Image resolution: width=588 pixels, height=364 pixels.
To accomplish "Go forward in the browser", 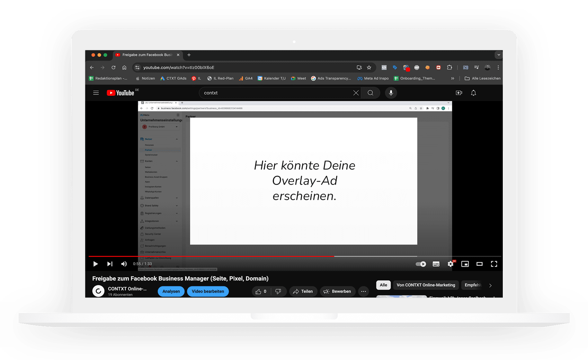I will (x=103, y=67).
